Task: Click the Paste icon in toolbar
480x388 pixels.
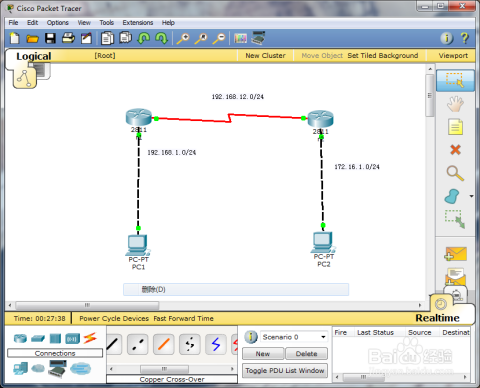Action: [126, 38]
